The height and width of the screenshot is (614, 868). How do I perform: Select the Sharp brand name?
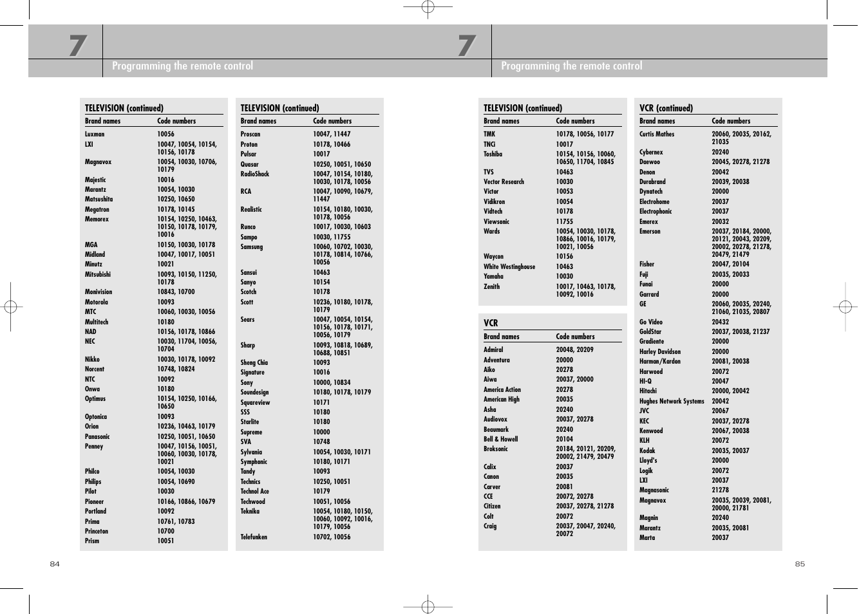tap(248, 346)
